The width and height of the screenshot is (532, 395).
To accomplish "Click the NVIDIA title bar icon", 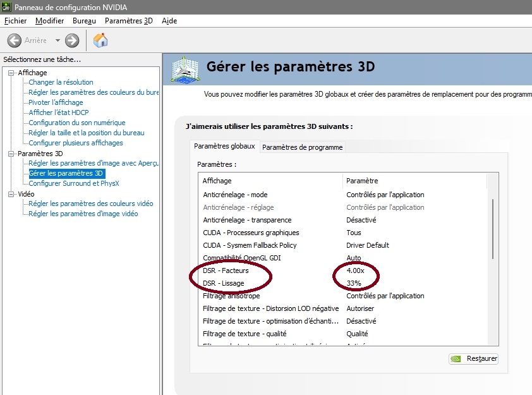I will coord(6,7).
